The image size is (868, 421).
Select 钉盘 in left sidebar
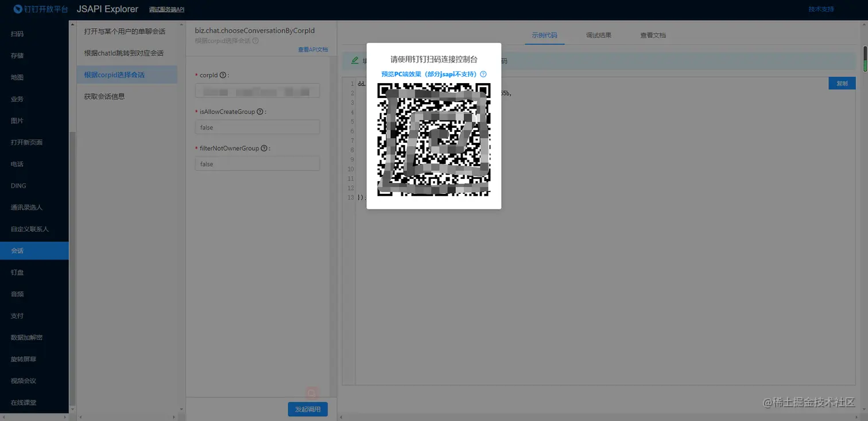point(34,272)
